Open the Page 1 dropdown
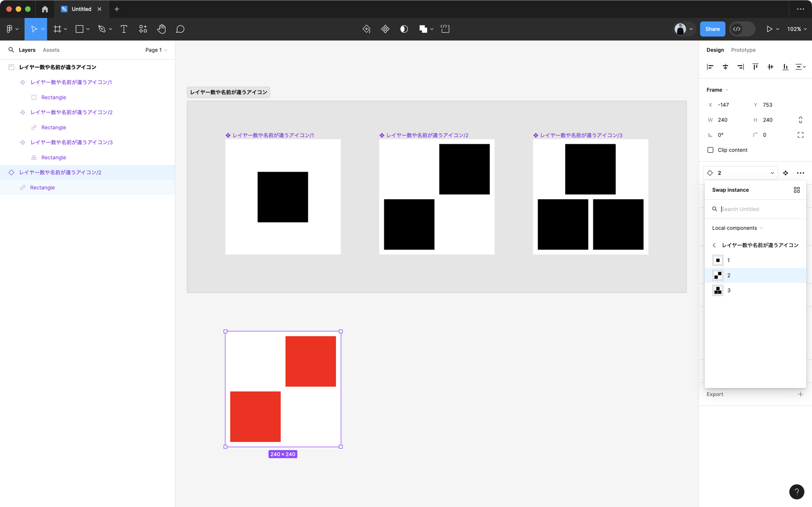The image size is (812, 507). pyautogui.click(x=156, y=50)
